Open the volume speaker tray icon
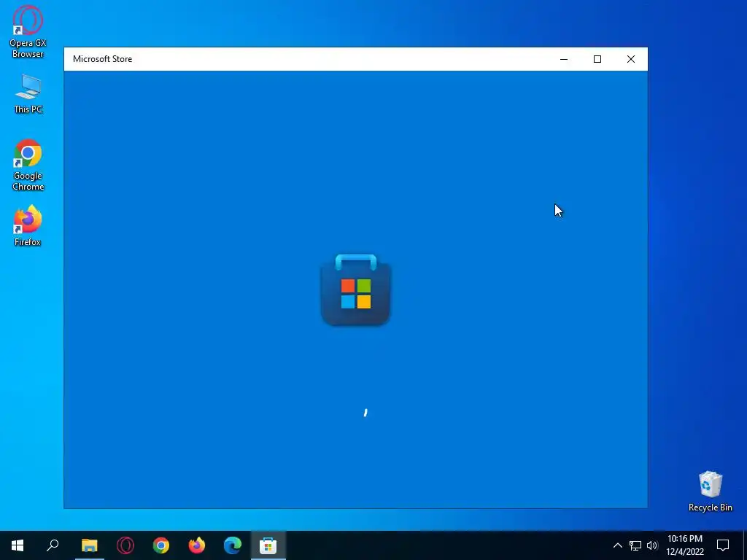The image size is (747, 560). (x=651, y=545)
